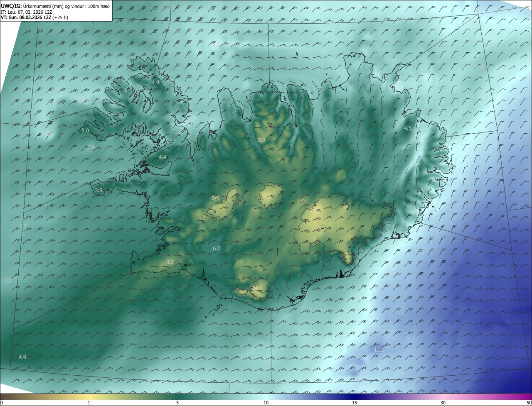Select the 12.2 value over the ocean
532x406 pixels.
point(379,350)
